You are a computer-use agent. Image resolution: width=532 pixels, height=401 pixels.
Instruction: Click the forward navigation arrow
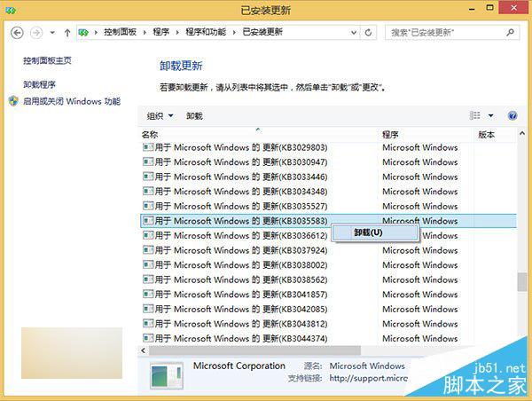click(36, 33)
